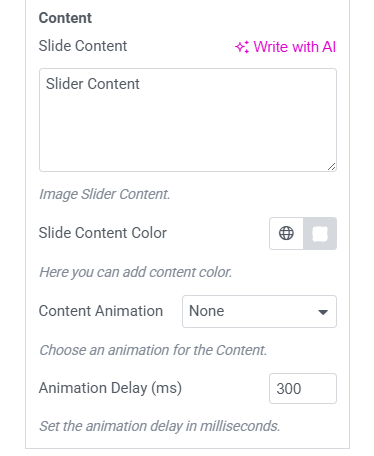Image resolution: width=374 pixels, height=456 pixels.
Task: Click empty area inside Slide Content box
Action: pyautogui.click(x=188, y=133)
